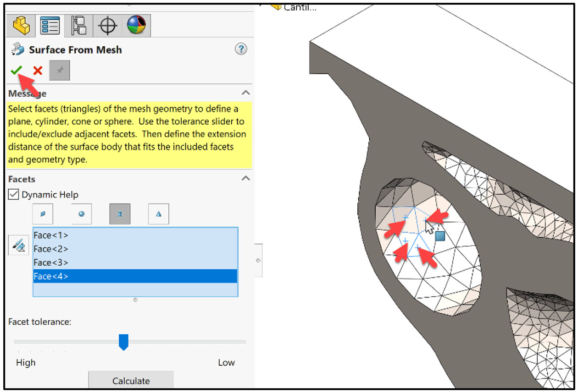Cancel the Surface From Mesh operation
The height and width of the screenshot is (392, 578).
click(37, 70)
